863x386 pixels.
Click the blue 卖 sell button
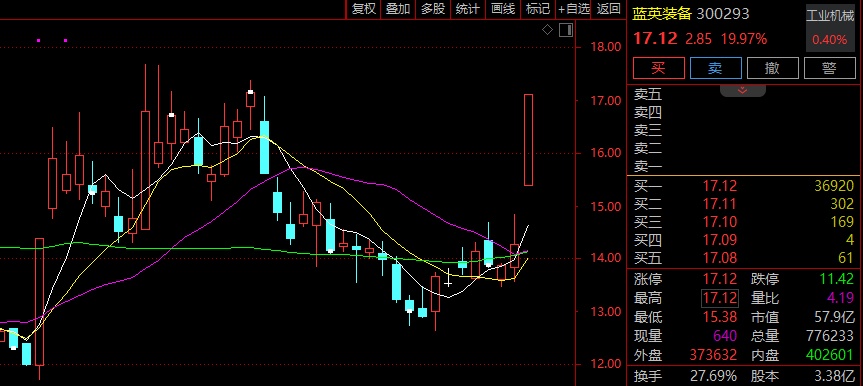715,68
